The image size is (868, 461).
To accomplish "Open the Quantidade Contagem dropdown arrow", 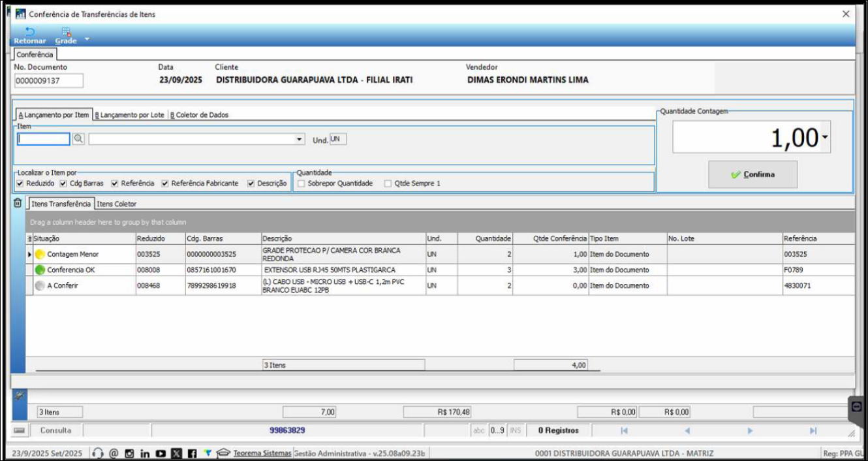I will tap(825, 138).
